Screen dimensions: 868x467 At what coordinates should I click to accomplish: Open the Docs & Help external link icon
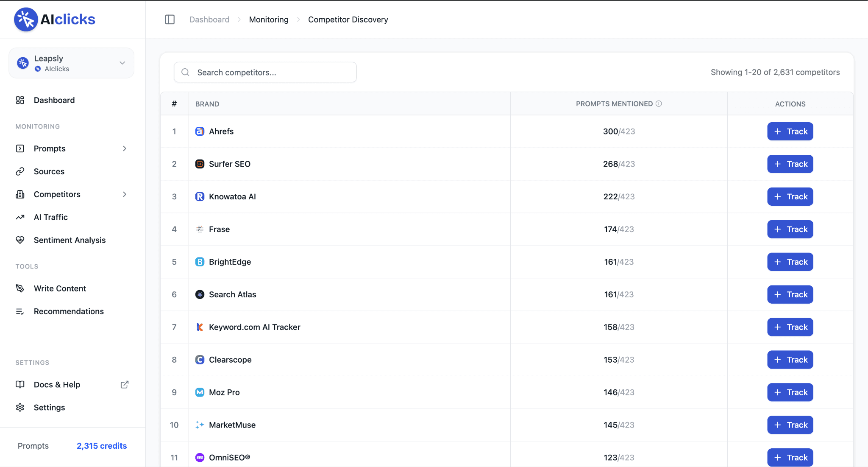pos(125,385)
